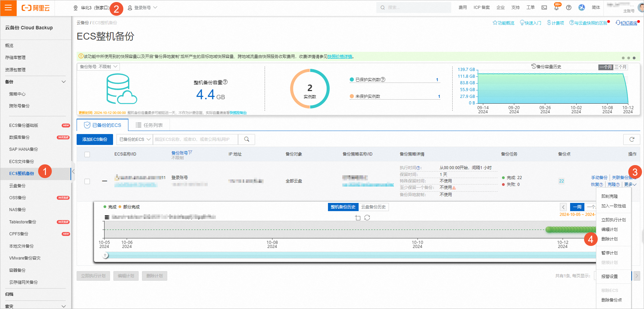Open 快照价格详情 link

(340, 57)
